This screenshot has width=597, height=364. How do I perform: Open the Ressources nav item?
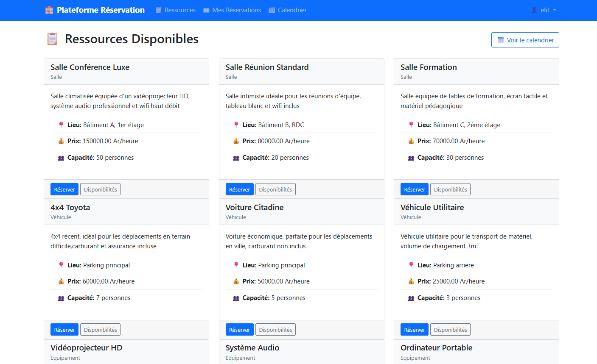coord(176,10)
